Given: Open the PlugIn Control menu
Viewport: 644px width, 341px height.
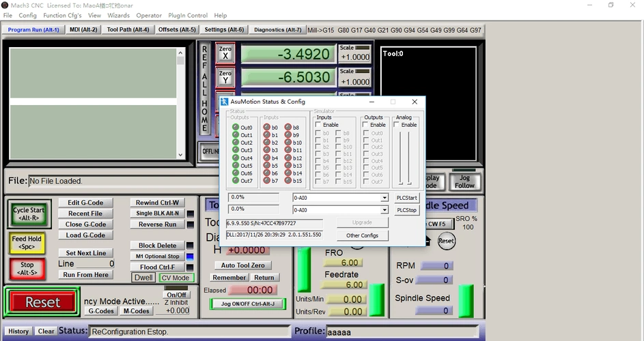Looking at the screenshot, I should coord(187,15).
